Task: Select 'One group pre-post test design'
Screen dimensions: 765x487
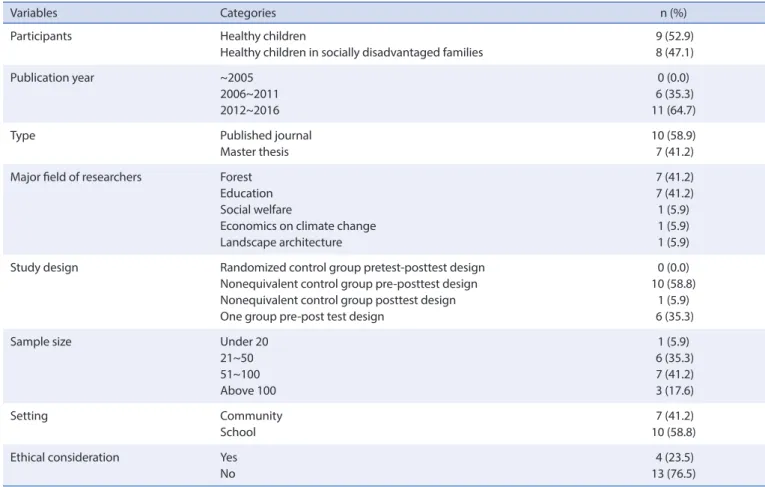Action: click(302, 317)
